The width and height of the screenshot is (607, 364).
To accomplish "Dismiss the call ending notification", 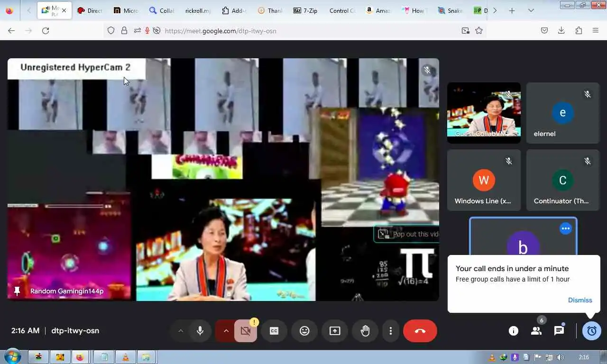I will pyautogui.click(x=580, y=300).
